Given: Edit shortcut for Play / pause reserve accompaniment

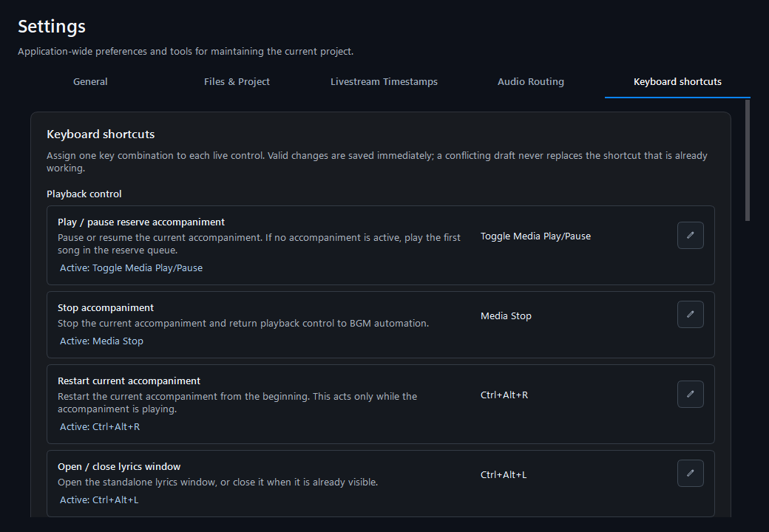Looking at the screenshot, I should (690, 235).
